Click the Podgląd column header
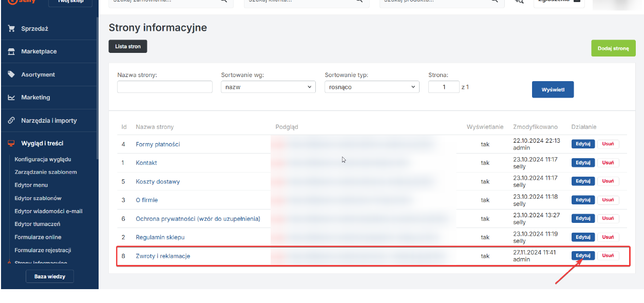The height and width of the screenshot is (303, 644). (287, 127)
